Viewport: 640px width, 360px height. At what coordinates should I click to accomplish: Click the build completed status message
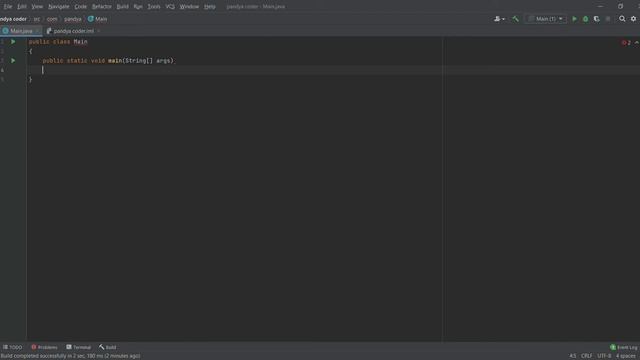click(x=70, y=356)
